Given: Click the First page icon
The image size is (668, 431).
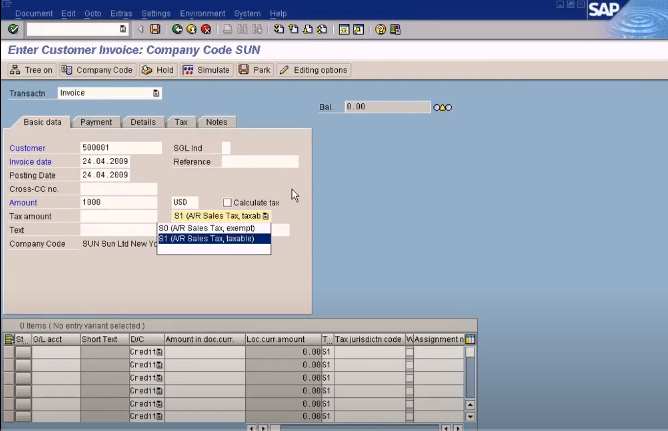Looking at the screenshot, I should point(279,29).
